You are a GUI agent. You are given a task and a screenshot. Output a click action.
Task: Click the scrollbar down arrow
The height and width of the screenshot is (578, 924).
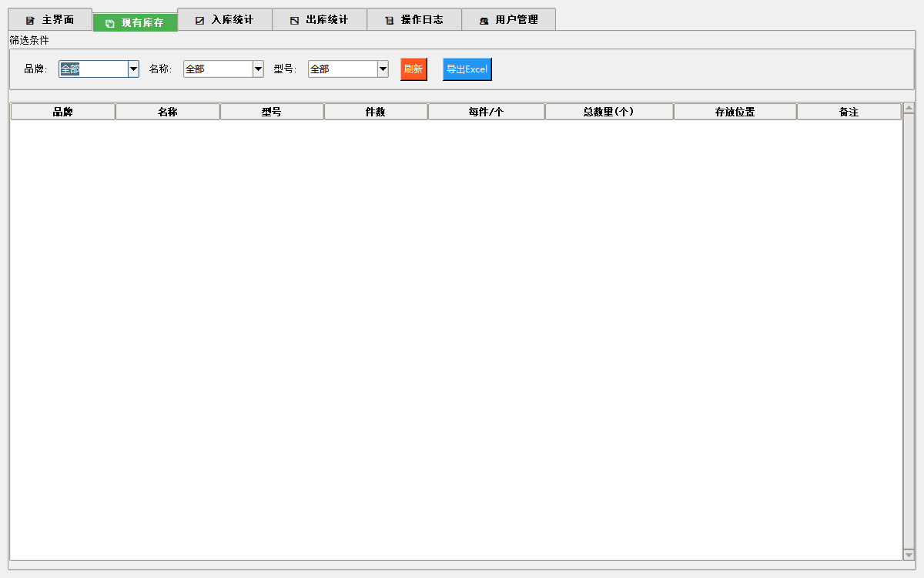click(x=909, y=554)
